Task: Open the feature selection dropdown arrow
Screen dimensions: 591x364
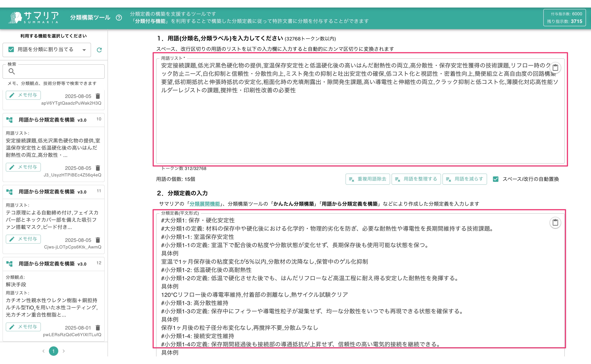Action: pos(84,50)
